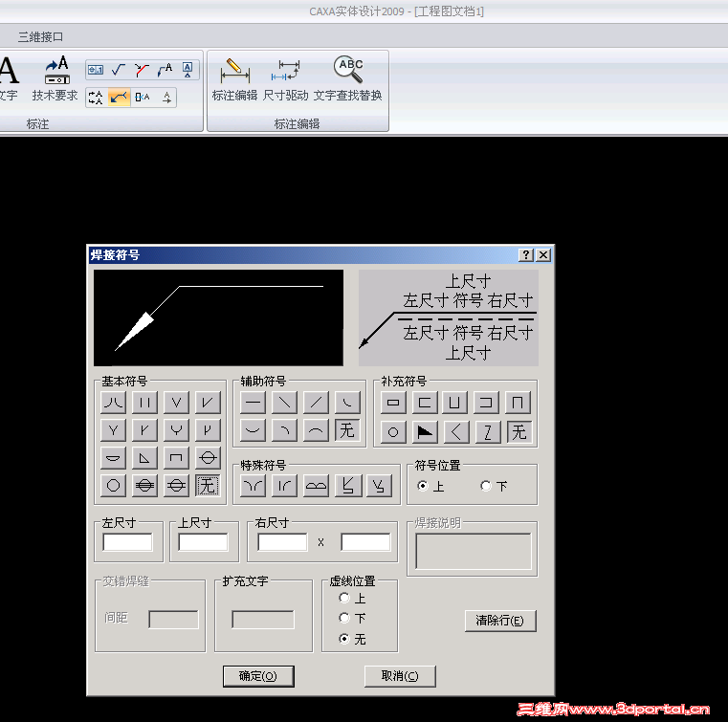Choose the Z staggered supplementary symbol

coord(488,432)
